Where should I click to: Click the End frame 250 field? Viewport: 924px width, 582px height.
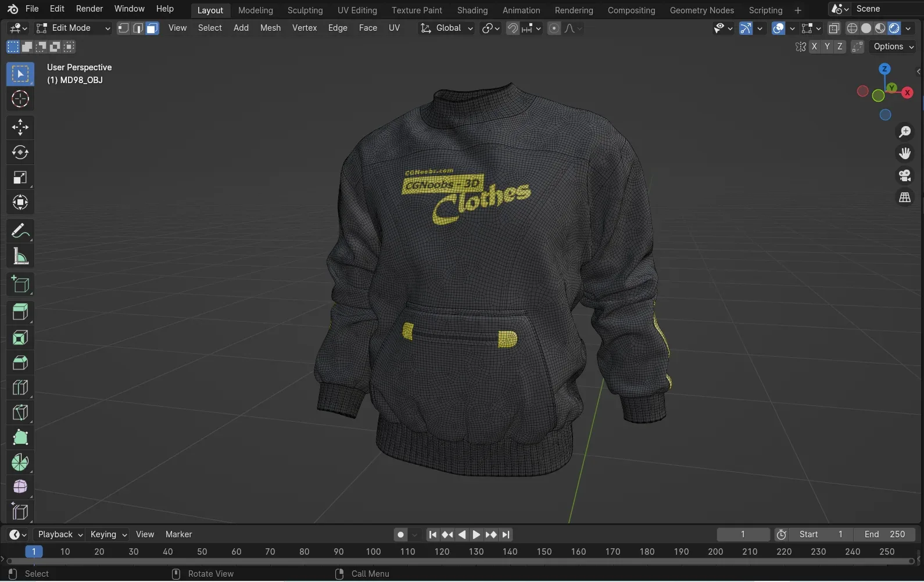(x=884, y=534)
